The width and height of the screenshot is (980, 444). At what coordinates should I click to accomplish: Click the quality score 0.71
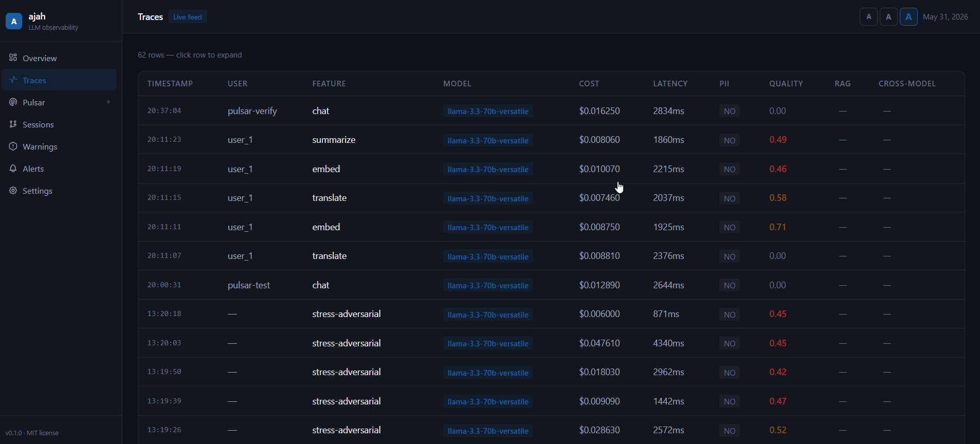(777, 227)
